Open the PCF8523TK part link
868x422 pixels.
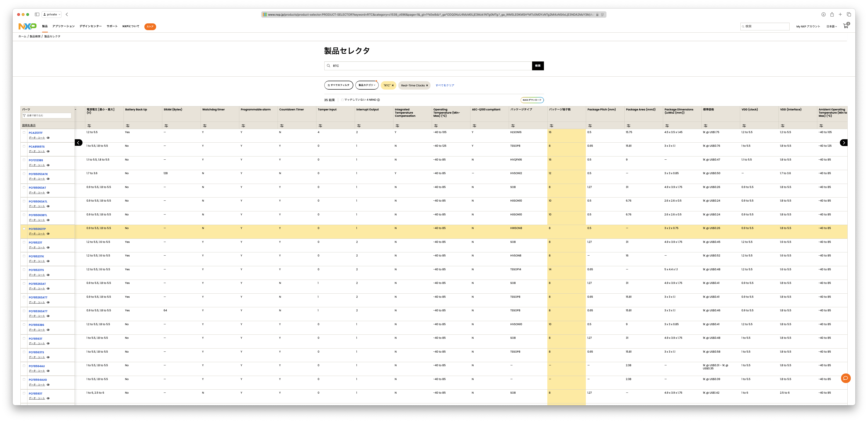36,256
